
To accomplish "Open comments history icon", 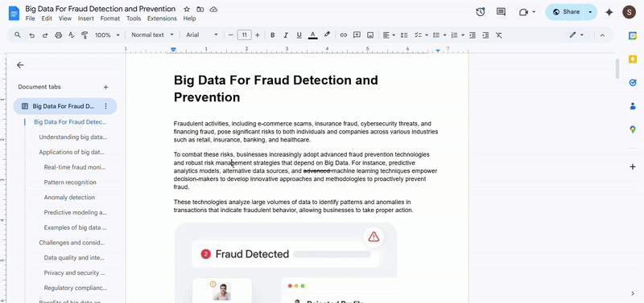I will (x=501, y=12).
